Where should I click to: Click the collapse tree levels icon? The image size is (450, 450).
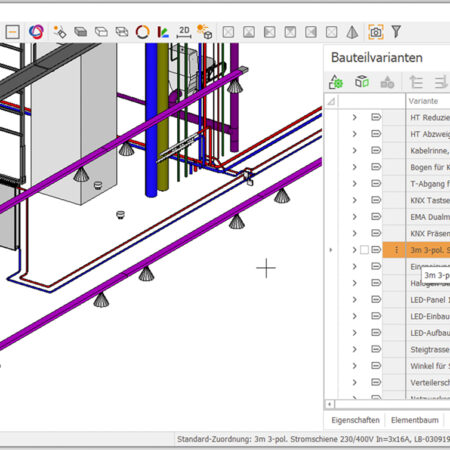tap(441, 82)
